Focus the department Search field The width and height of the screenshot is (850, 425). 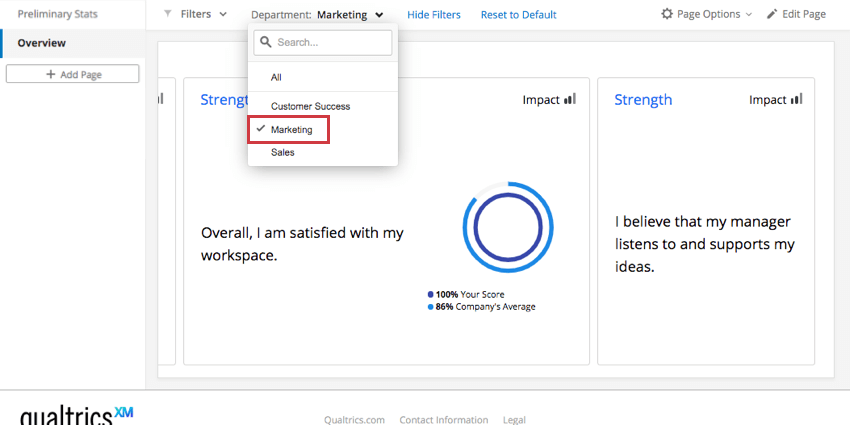tap(323, 42)
